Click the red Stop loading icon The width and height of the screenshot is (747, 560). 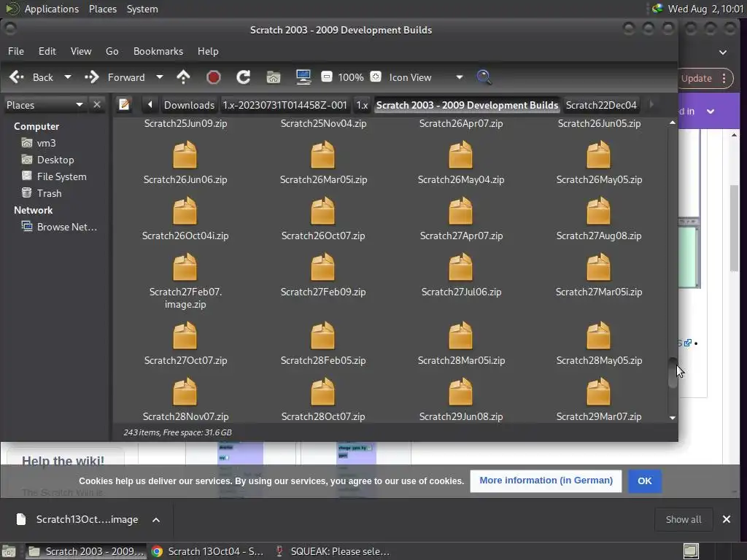click(214, 77)
